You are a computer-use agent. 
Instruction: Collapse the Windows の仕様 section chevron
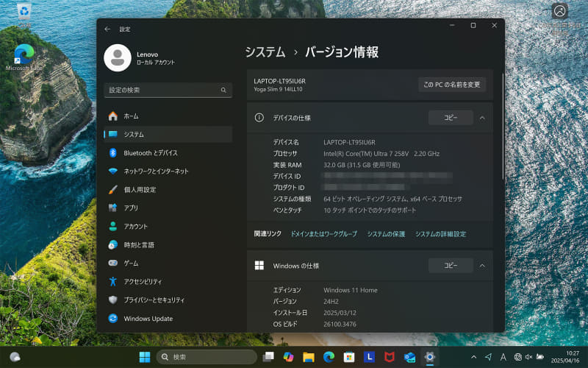click(x=482, y=266)
